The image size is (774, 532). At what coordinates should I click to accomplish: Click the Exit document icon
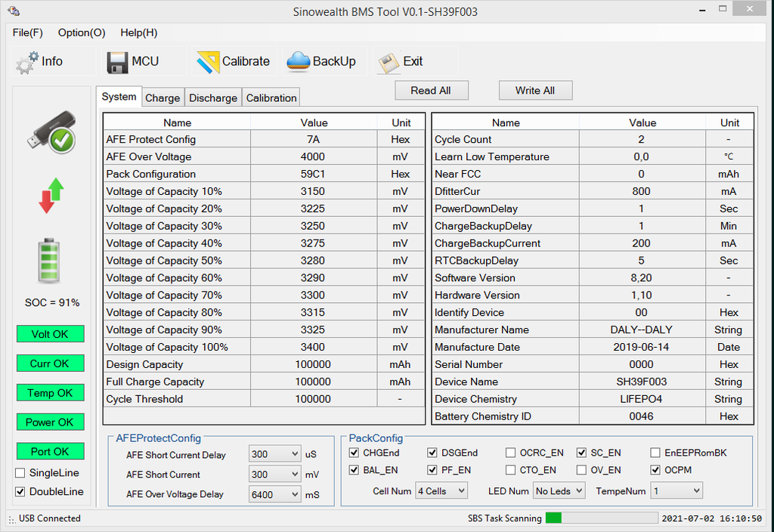[x=389, y=62]
